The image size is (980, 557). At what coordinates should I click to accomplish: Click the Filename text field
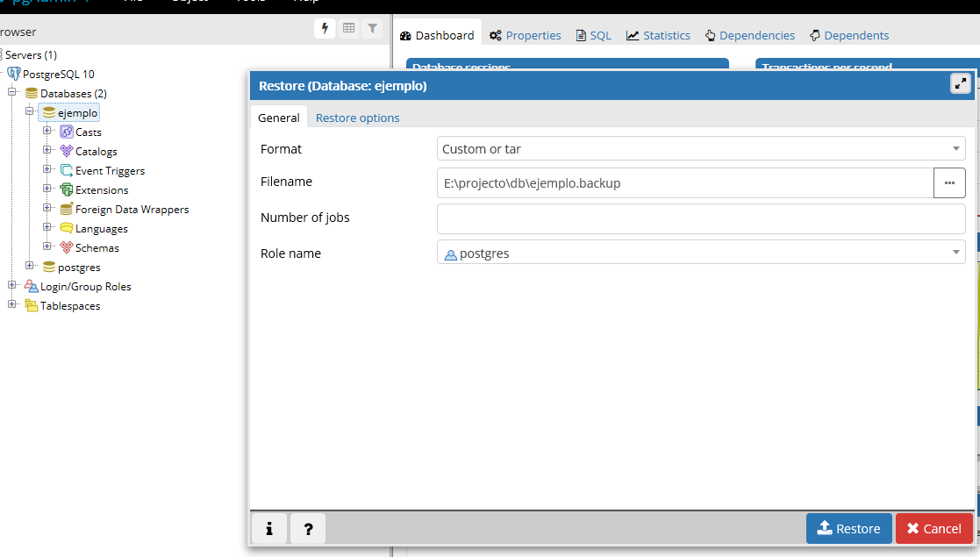(684, 183)
